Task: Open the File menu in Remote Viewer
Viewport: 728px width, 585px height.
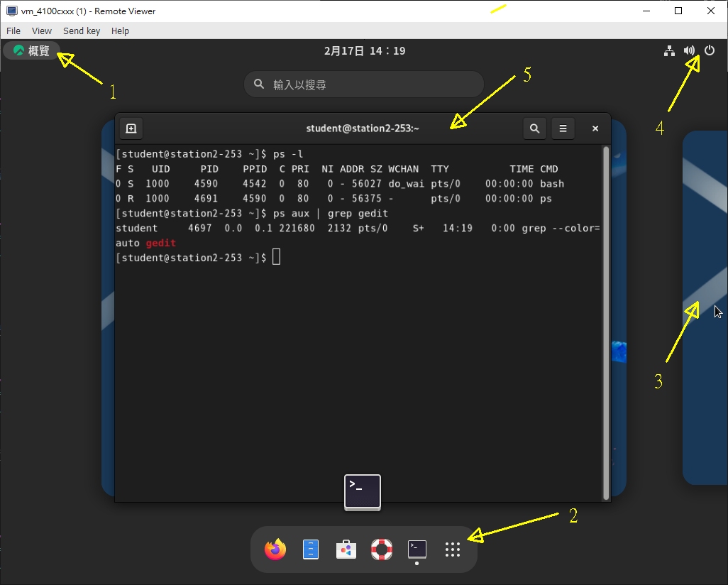Action: pyautogui.click(x=13, y=31)
